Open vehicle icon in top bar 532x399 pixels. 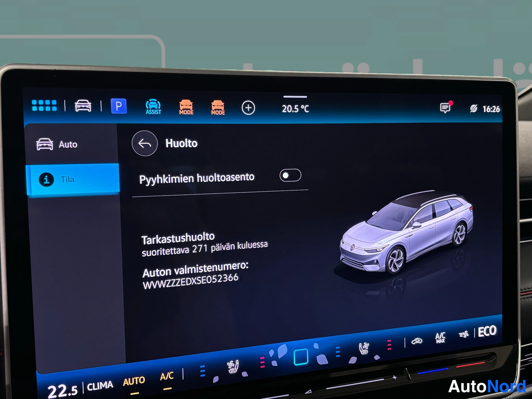tap(83, 106)
